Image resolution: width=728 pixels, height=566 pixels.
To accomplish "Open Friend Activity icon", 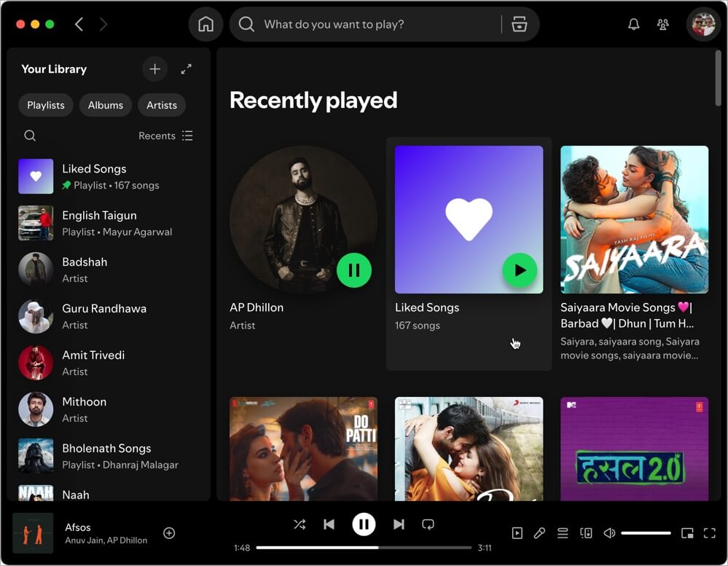I will [x=663, y=24].
